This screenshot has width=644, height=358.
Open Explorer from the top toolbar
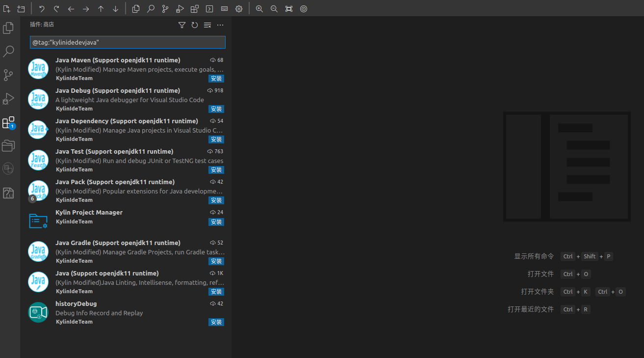[x=136, y=9]
